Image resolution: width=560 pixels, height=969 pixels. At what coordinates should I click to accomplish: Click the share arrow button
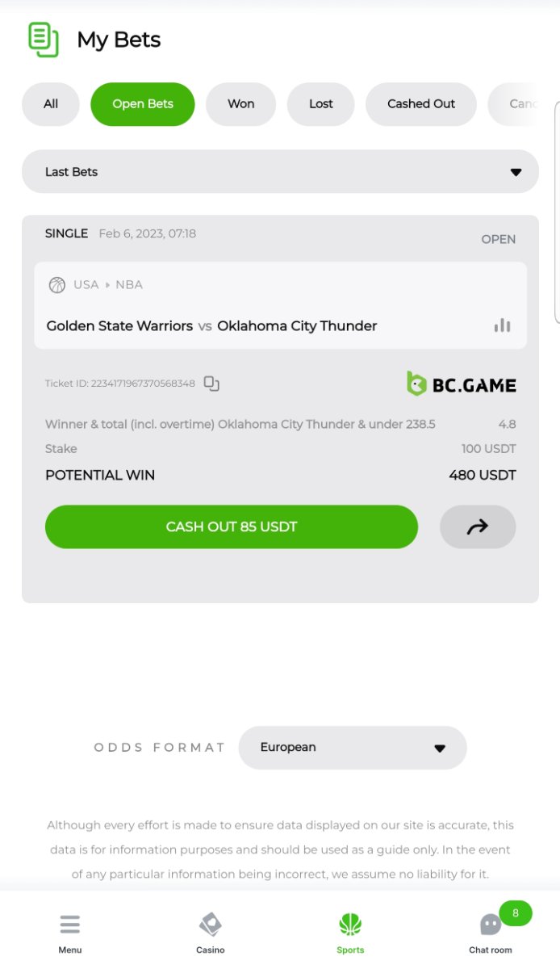point(478,527)
